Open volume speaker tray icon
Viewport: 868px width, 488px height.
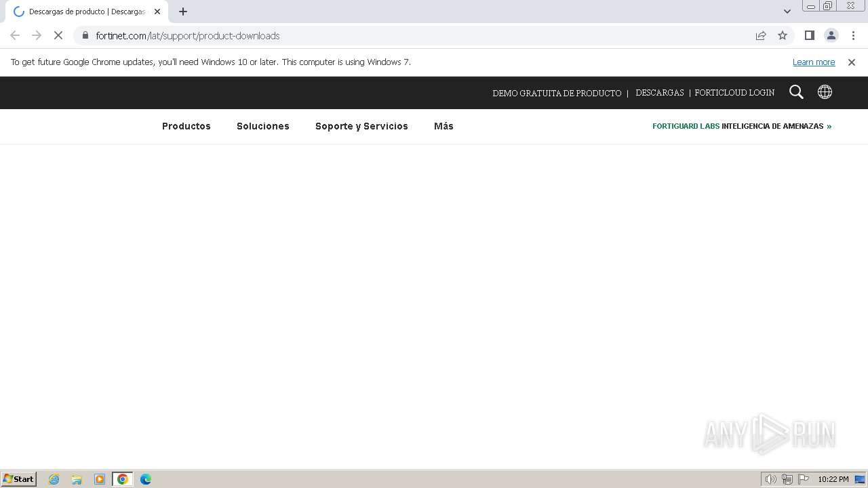click(770, 479)
